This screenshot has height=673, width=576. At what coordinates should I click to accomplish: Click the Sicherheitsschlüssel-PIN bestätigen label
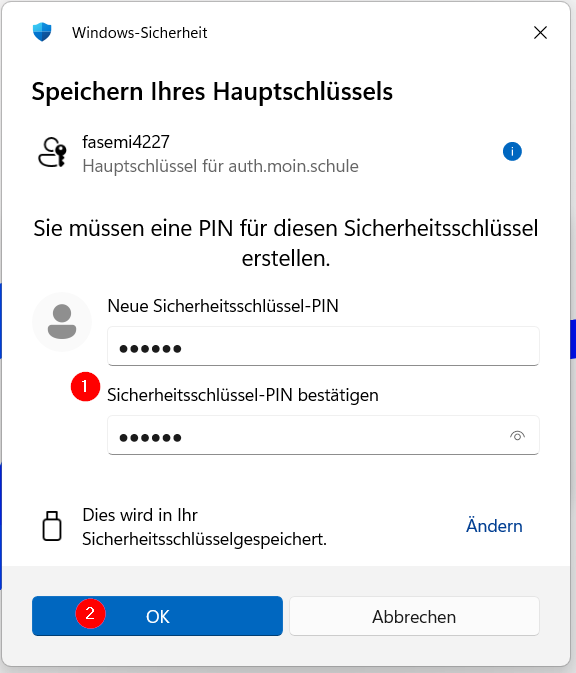point(243,395)
